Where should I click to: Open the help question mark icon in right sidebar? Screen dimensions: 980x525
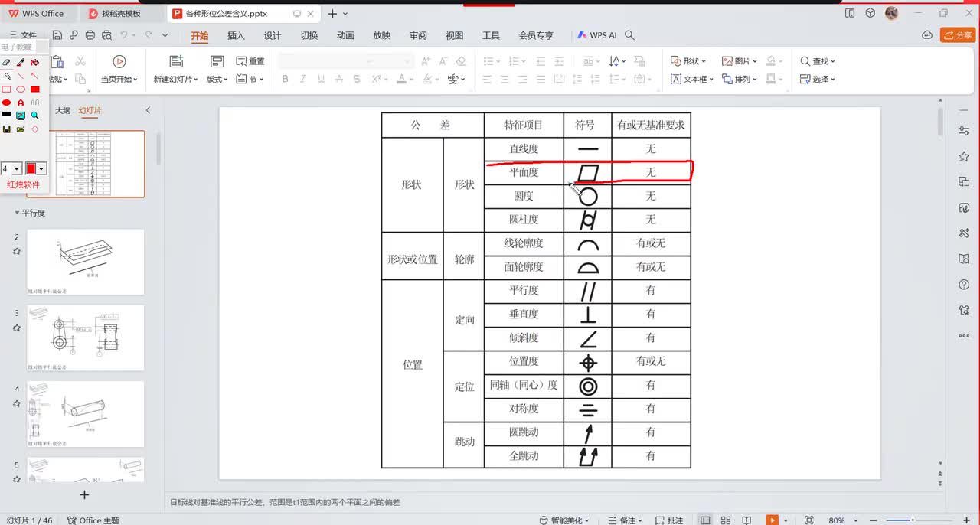coord(964,285)
